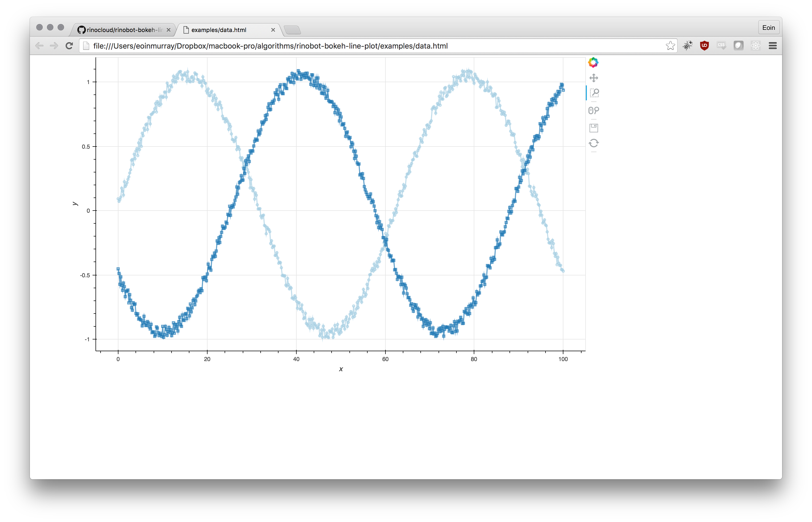812x522 pixels.
Task: Click the Bokeh logo icon
Action: [593, 62]
